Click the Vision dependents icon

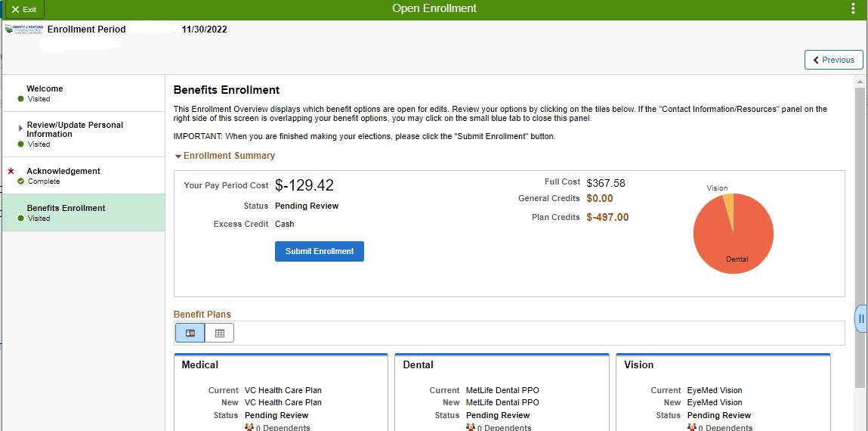pos(692,427)
